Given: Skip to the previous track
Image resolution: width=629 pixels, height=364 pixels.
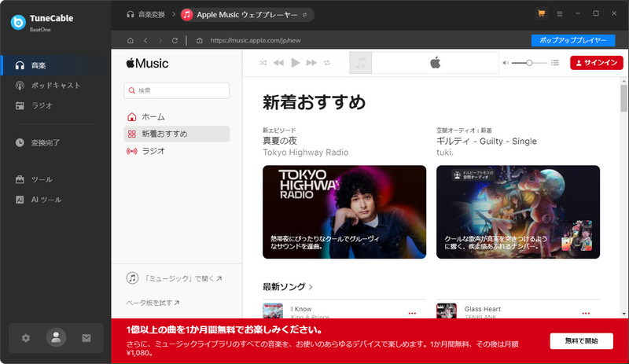Looking at the screenshot, I should (278, 63).
